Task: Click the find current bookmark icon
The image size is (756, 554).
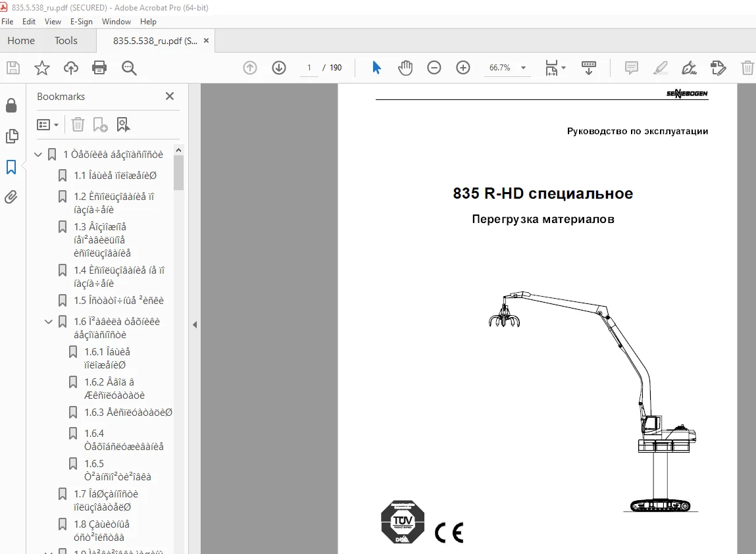Action: pos(124,125)
